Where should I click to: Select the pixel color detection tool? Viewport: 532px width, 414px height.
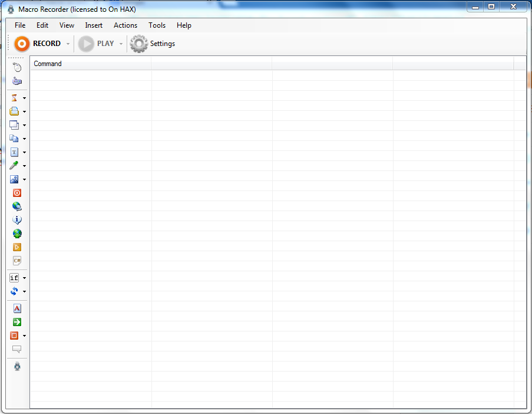point(15,165)
